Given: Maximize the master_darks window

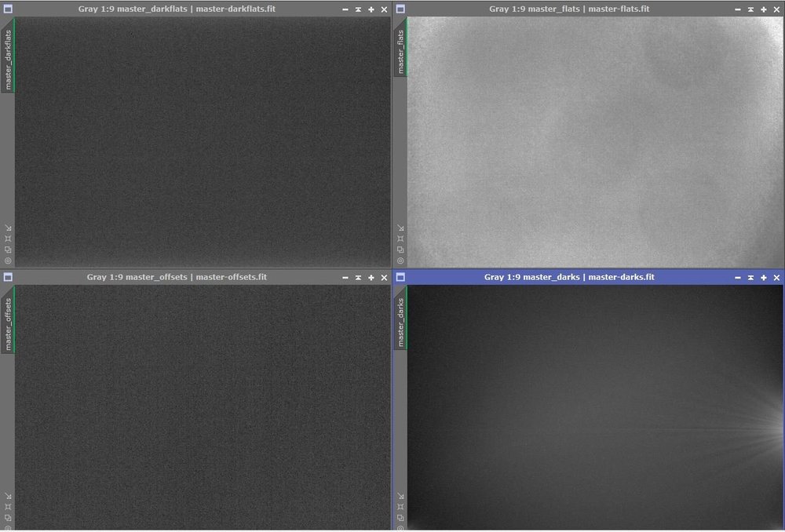Looking at the screenshot, I should click(764, 278).
